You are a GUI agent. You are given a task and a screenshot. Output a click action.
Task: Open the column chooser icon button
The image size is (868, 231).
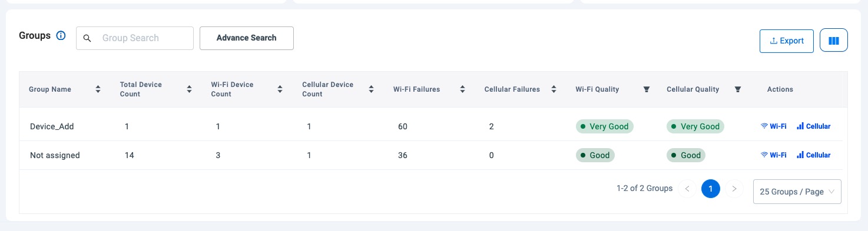point(833,41)
